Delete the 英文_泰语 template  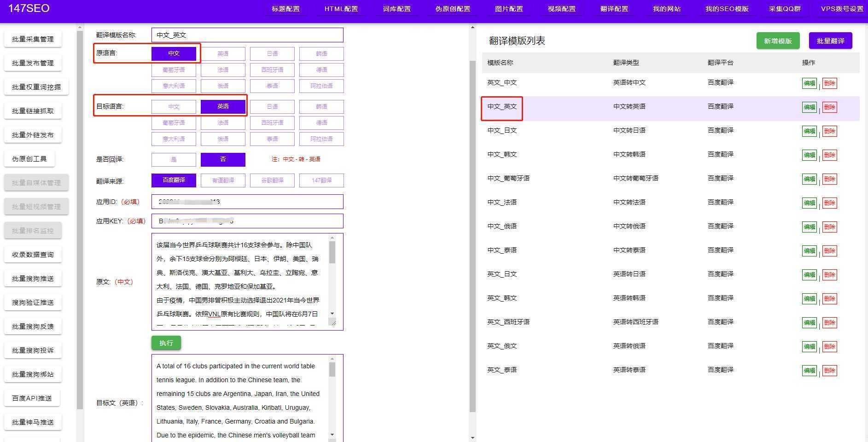[x=829, y=371]
